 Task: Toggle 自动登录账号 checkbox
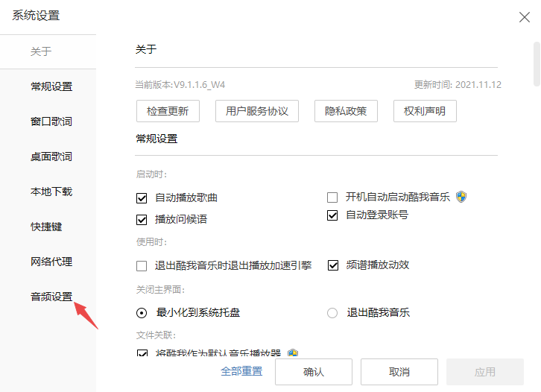point(332,215)
